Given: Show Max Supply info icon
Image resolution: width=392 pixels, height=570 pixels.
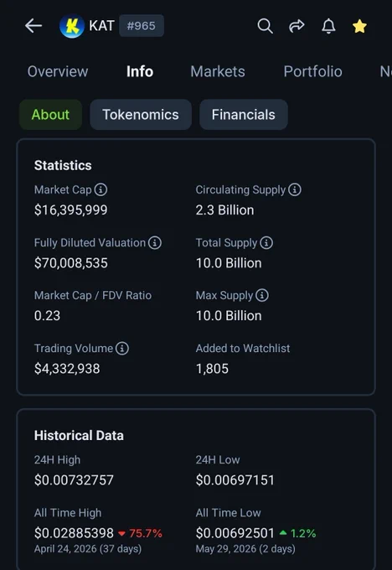Looking at the screenshot, I should 262,295.
